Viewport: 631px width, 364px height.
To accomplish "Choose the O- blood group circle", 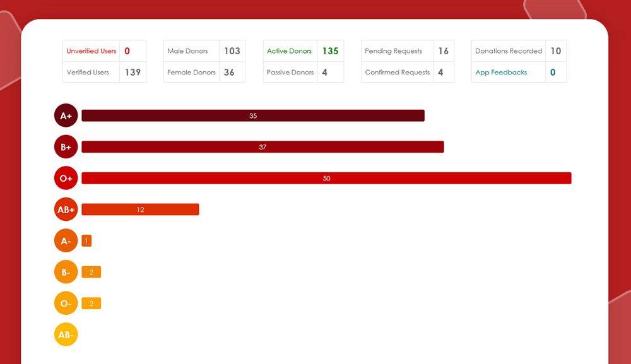I will tap(66, 303).
